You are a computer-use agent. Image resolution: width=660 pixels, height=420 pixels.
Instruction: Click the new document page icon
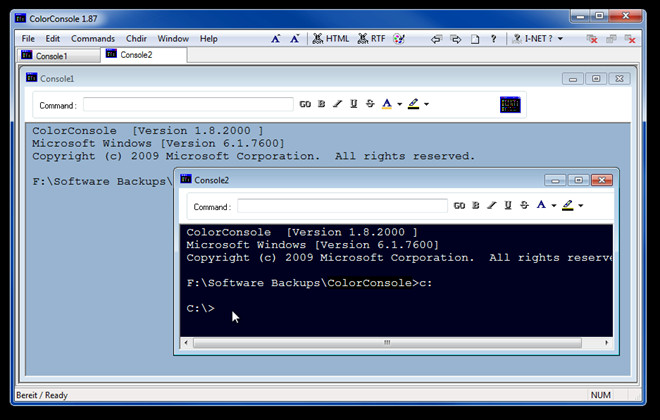point(475,39)
